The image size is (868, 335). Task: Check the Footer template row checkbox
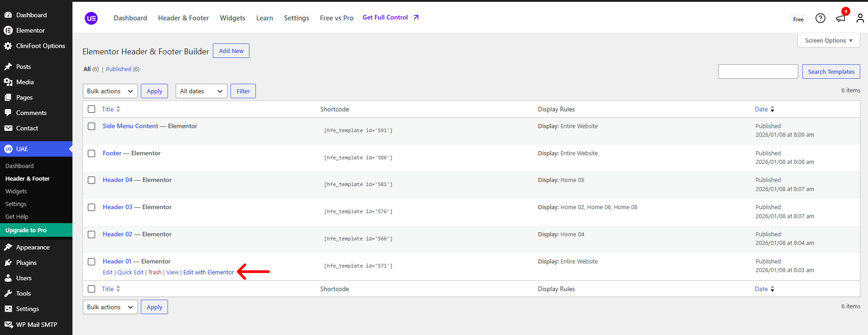point(91,153)
